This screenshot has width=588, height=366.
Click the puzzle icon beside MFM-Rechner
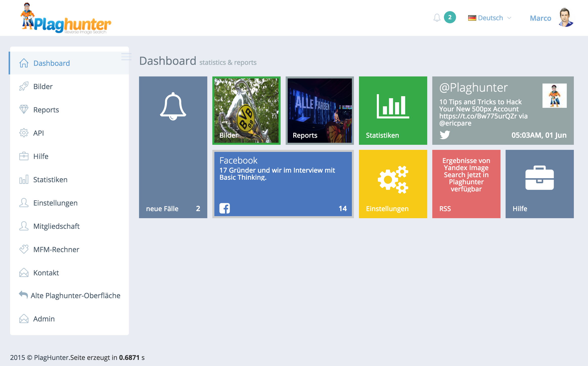pos(24,249)
